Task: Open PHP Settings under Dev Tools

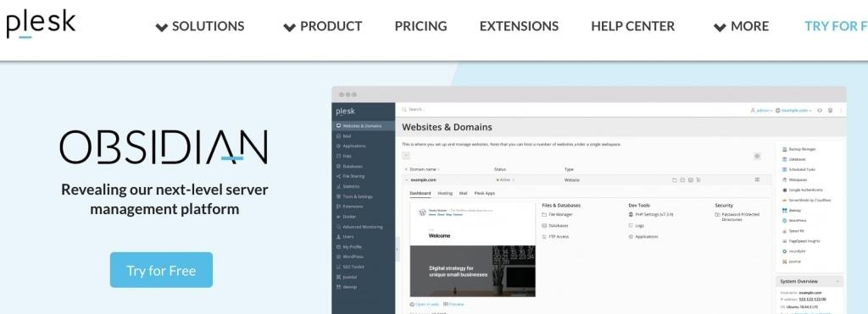Action: coord(651,214)
